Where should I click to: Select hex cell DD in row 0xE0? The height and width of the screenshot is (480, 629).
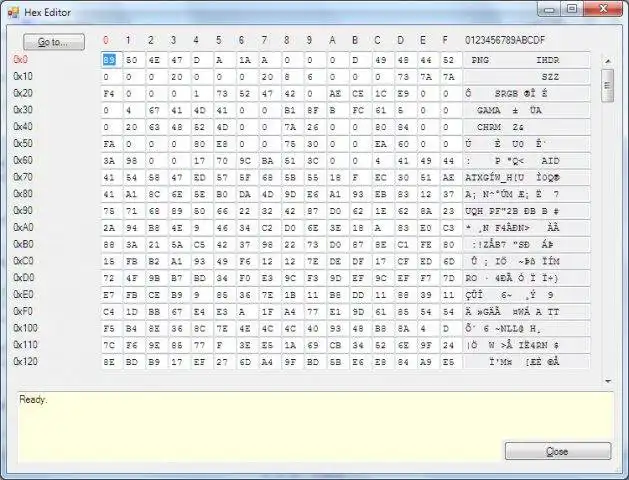358,295
